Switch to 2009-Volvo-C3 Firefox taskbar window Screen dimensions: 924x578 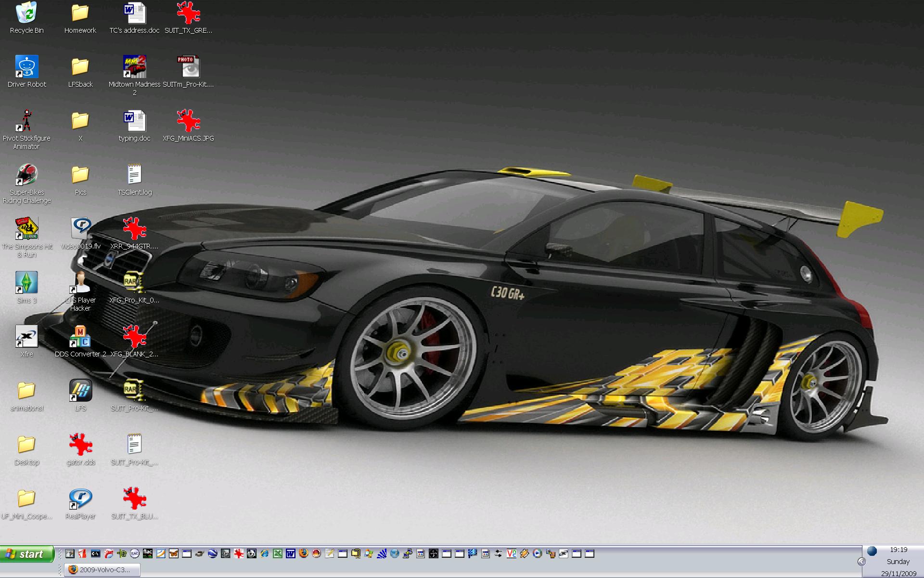(x=103, y=570)
